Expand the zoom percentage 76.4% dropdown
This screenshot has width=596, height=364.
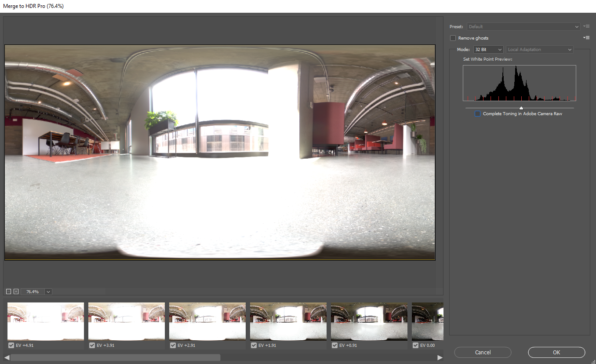click(48, 291)
